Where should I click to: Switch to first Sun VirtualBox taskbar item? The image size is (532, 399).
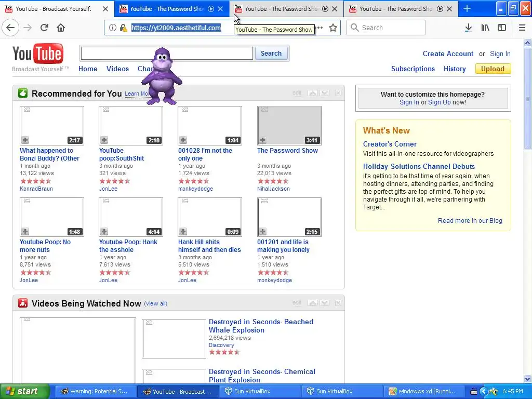click(260, 391)
